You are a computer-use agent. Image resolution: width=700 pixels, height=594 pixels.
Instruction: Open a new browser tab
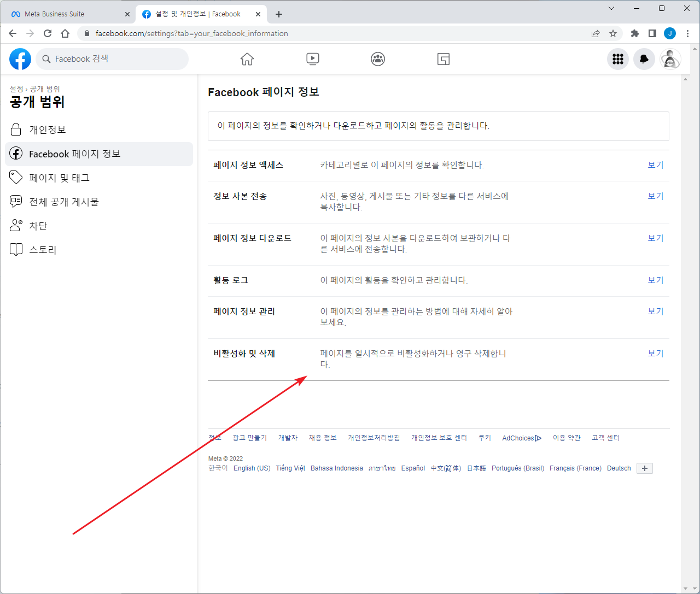point(279,14)
